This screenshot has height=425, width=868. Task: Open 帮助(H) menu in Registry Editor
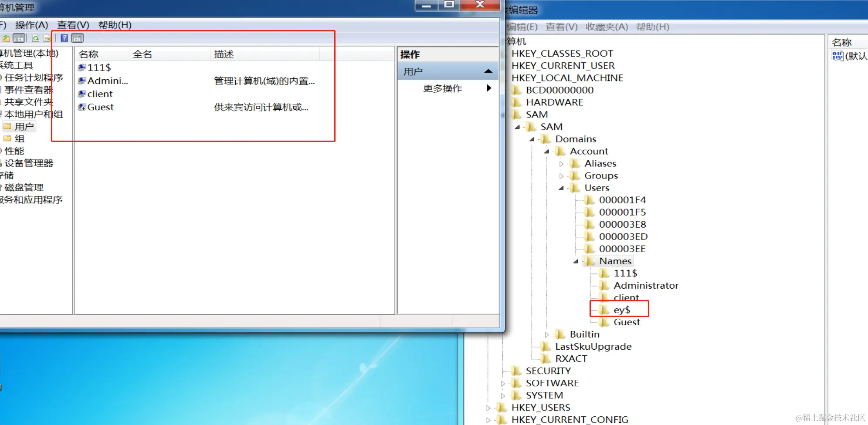[x=652, y=27]
